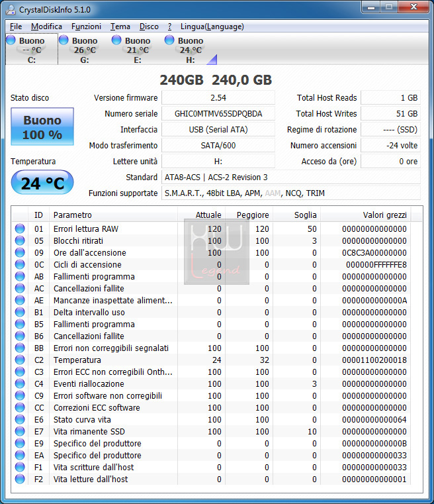The height and width of the screenshot is (504, 434).
Task: Click raw value 000000FFFFFFE8
Action: 376,264
